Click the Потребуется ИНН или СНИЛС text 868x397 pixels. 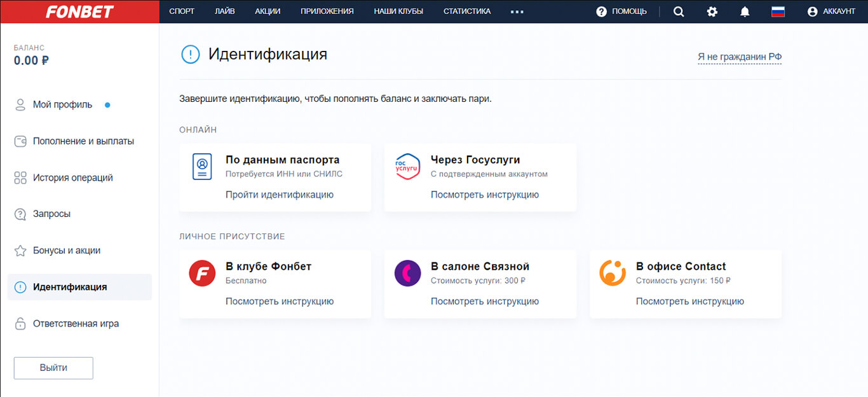(284, 174)
